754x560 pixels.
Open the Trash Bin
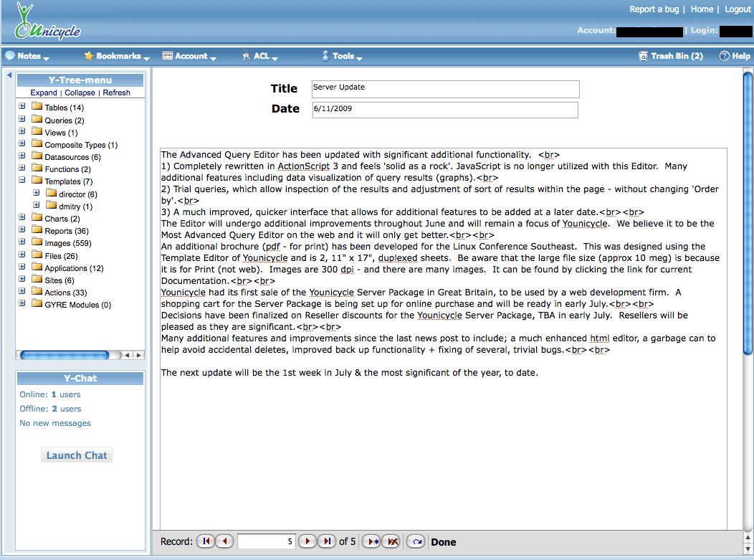pos(670,56)
